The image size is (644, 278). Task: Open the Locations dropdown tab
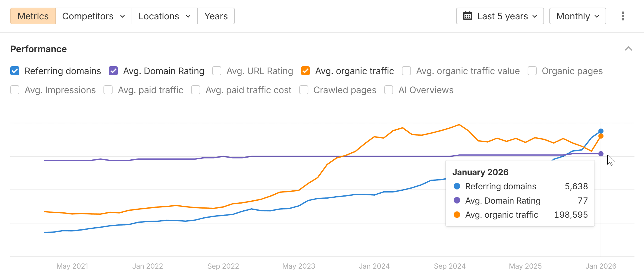[x=164, y=16]
